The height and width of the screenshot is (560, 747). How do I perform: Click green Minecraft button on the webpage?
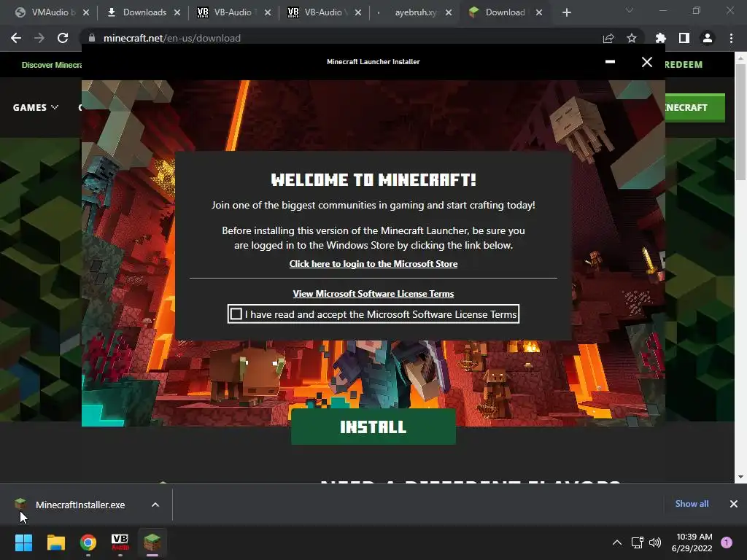click(694, 108)
